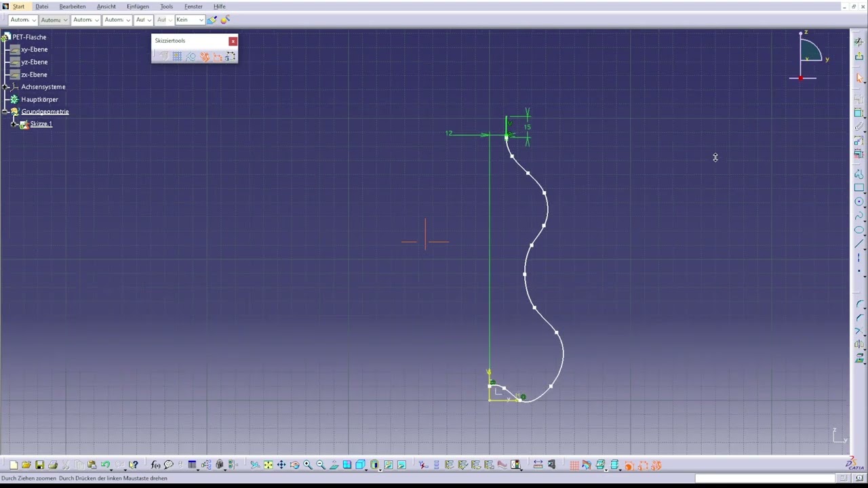
Task: Open the Einfügen menu
Action: pyautogui.click(x=138, y=6)
